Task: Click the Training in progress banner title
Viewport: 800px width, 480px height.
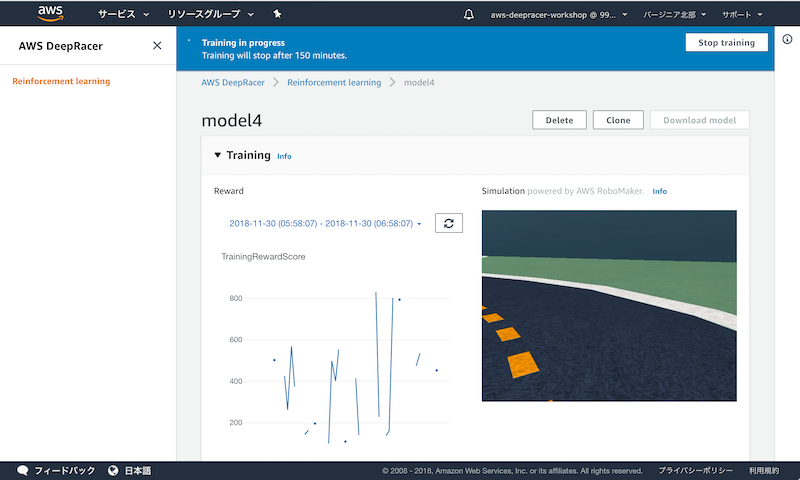Action: pos(243,43)
